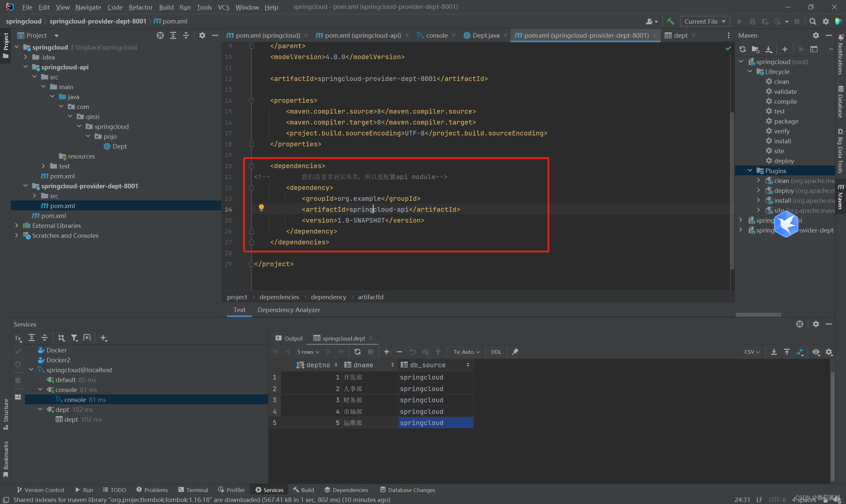Image resolution: width=846 pixels, height=504 pixels.
Task: Click Reload All Maven Projects icon
Action: click(x=742, y=49)
